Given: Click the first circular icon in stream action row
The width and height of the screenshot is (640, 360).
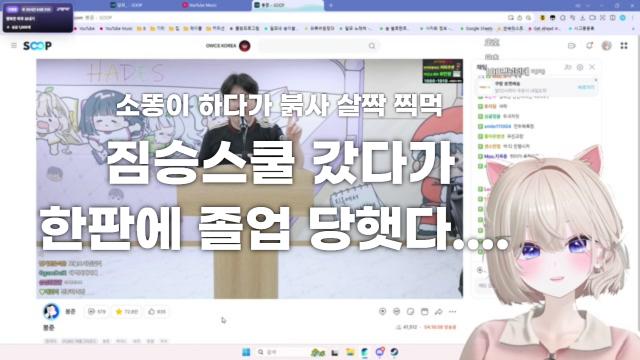Looking at the screenshot, I should [382, 311].
